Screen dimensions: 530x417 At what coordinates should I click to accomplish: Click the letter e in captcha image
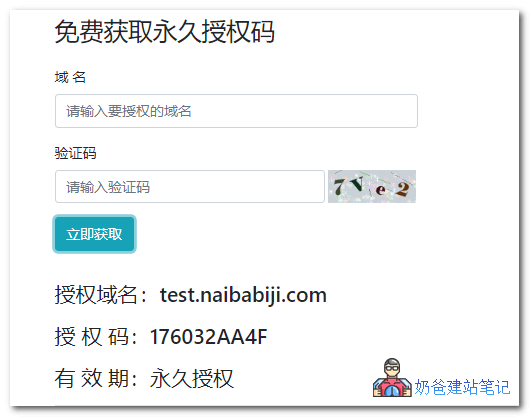[380, 190]
